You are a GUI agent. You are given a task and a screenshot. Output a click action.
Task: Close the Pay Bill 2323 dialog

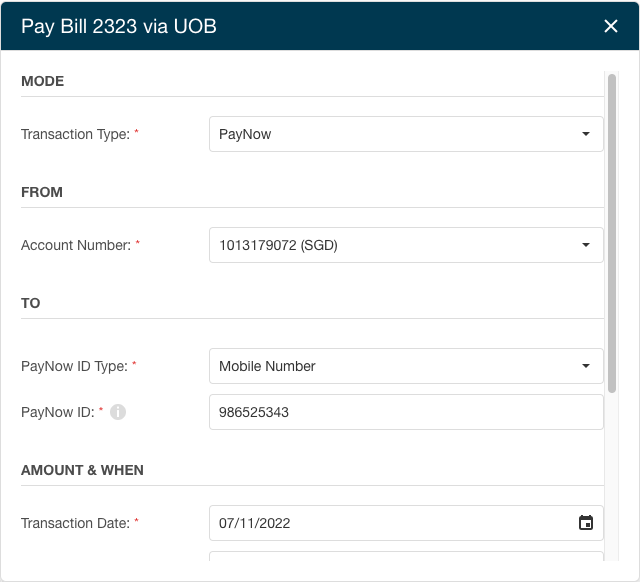611,26
